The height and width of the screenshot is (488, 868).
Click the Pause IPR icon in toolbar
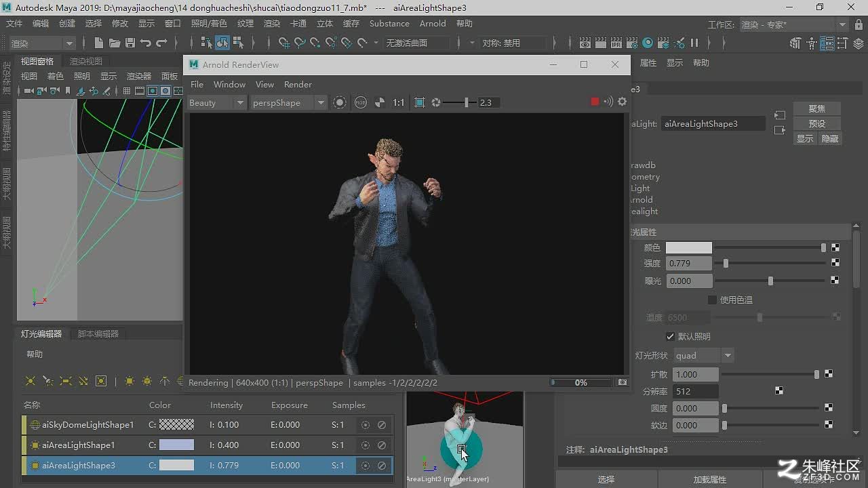[694, 43]
